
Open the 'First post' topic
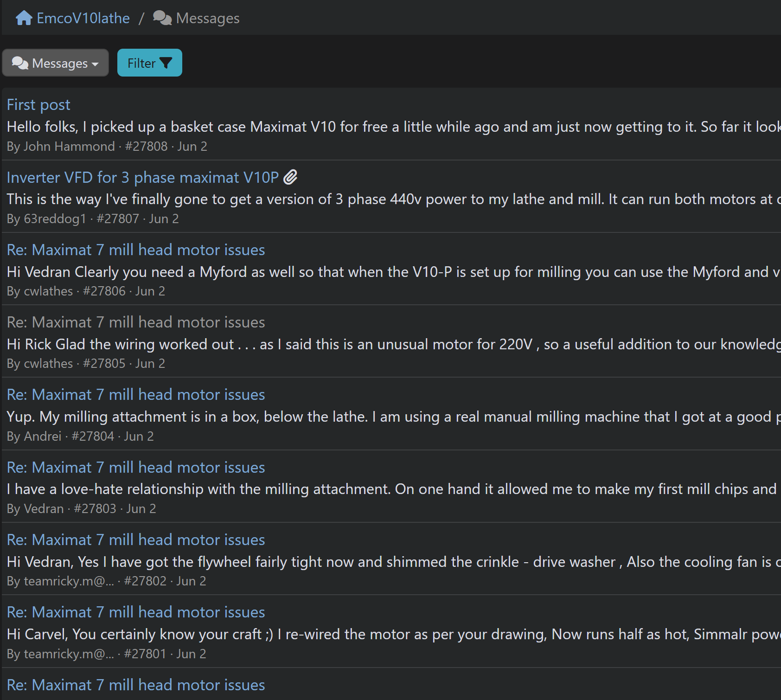click(x=38, y=104)
